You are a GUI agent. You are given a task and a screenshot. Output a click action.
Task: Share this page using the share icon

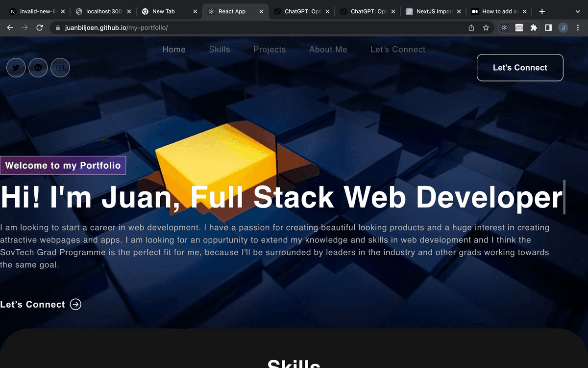[471, 28]
